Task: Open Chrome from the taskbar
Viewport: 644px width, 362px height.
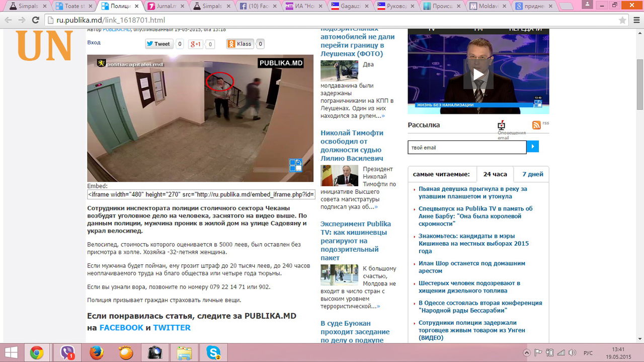Action: coord(36,353)
